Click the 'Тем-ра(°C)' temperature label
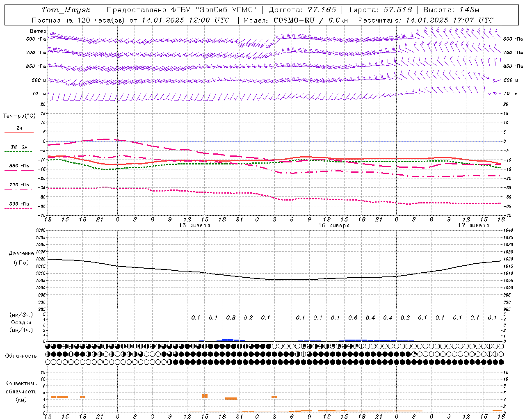This screenshot has width=525, height=420. tap(19, 116)
